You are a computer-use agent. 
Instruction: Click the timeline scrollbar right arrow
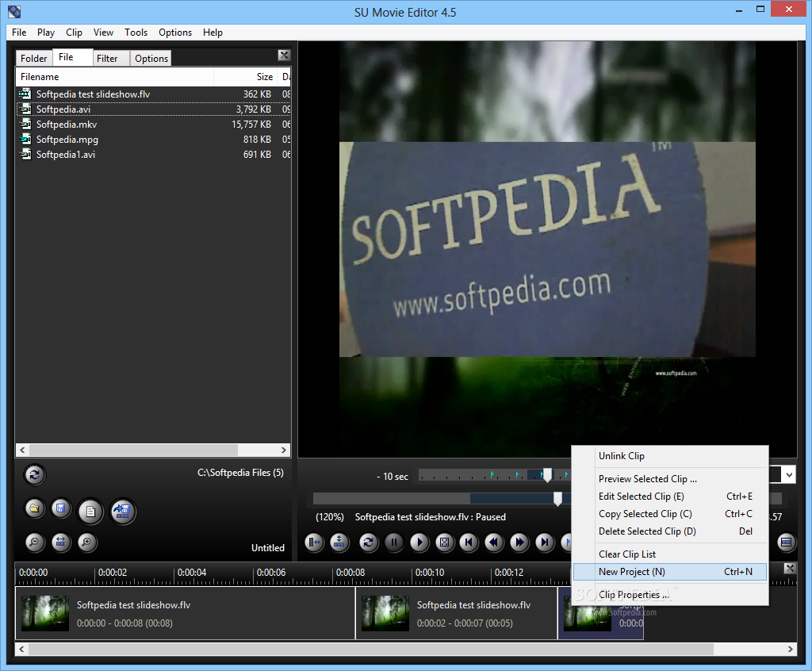click(x=791, y=649)
